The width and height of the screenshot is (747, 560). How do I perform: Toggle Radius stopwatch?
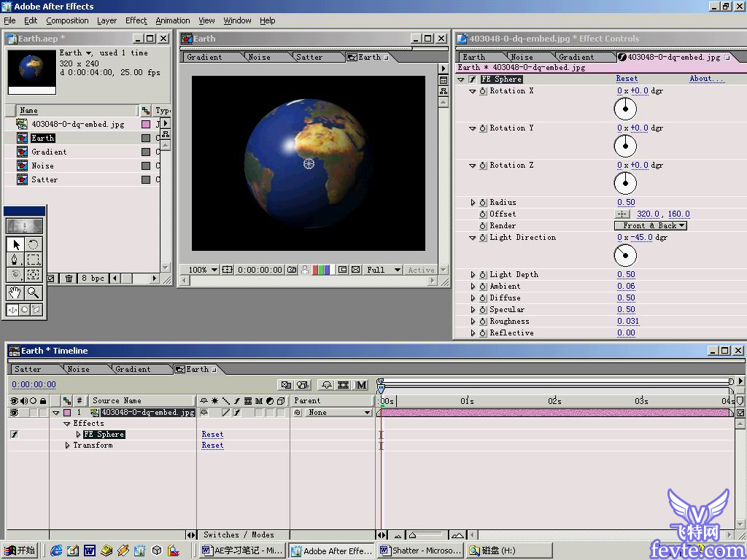(483, 203)
